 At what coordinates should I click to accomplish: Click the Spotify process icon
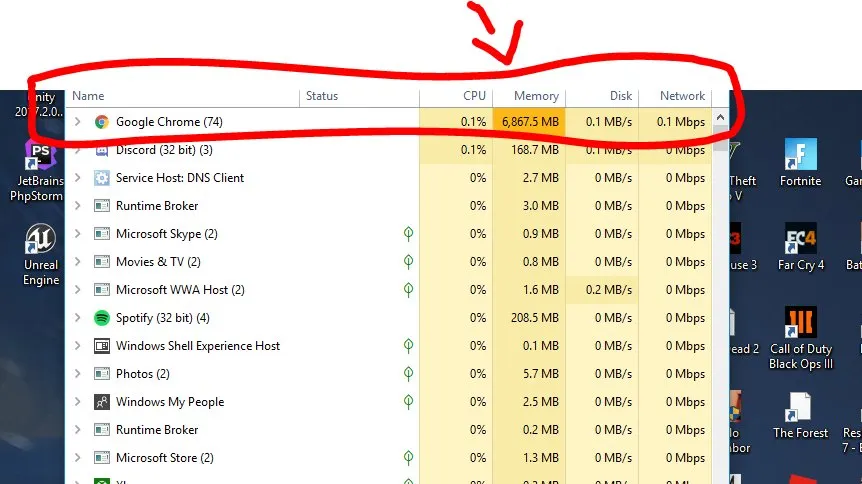point(102,318)
